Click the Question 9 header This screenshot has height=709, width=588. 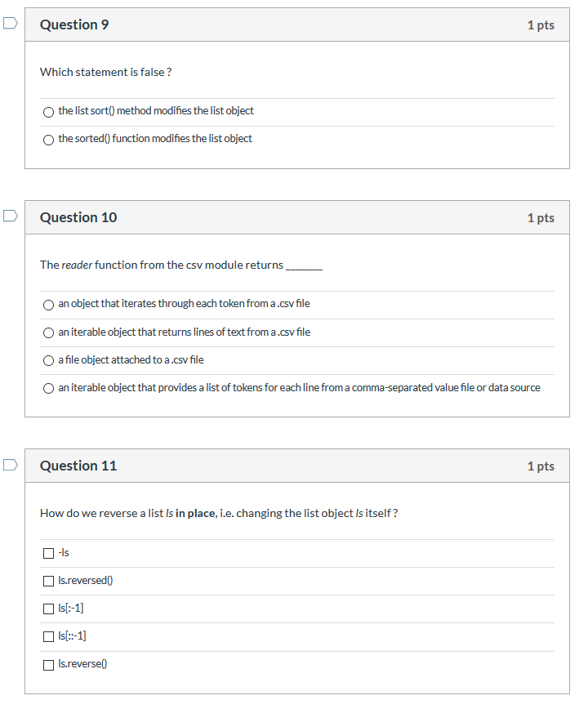(74, 25)
